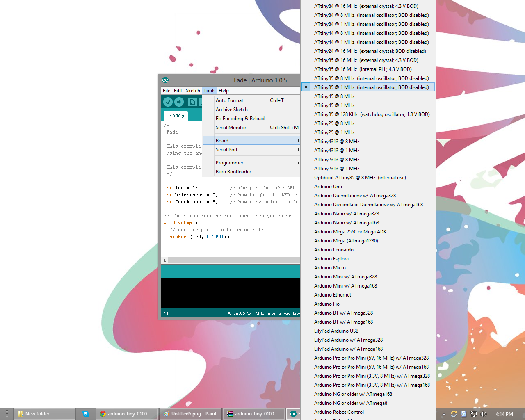Choose Arduino Duemilanove w/ ATmega328 board
The height and width of the screenshot is (420, 525).
tap(368, 196)
